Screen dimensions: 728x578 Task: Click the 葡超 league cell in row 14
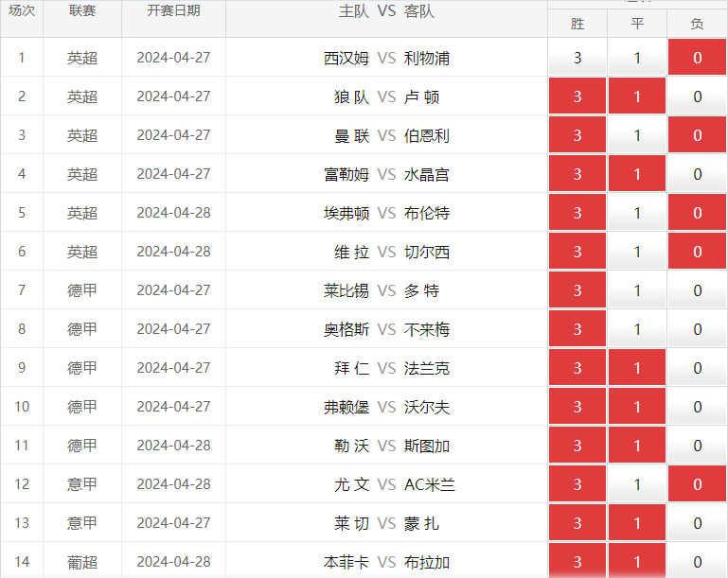click(x=82, y=562)
